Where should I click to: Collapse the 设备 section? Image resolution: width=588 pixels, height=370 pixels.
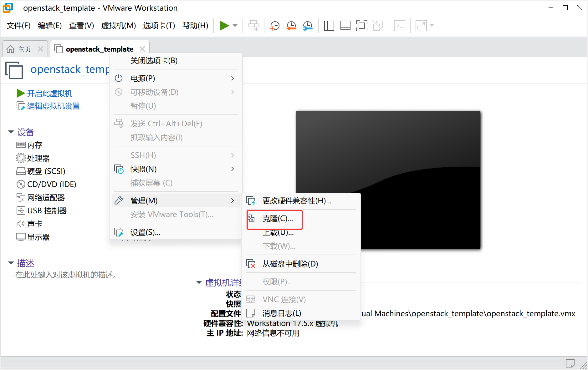tap(11, 132)
